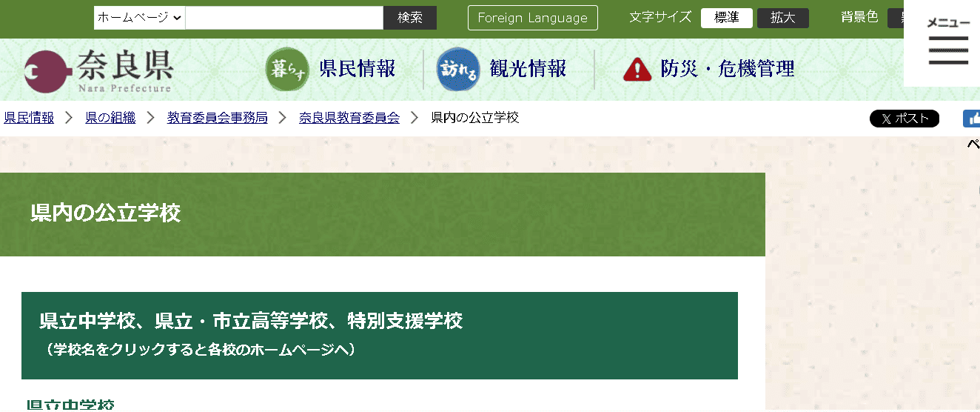Click 県内の公立学校 breadcrumb current page text
Viewport: 980px width, 412px height.
(x=475, y=118)
